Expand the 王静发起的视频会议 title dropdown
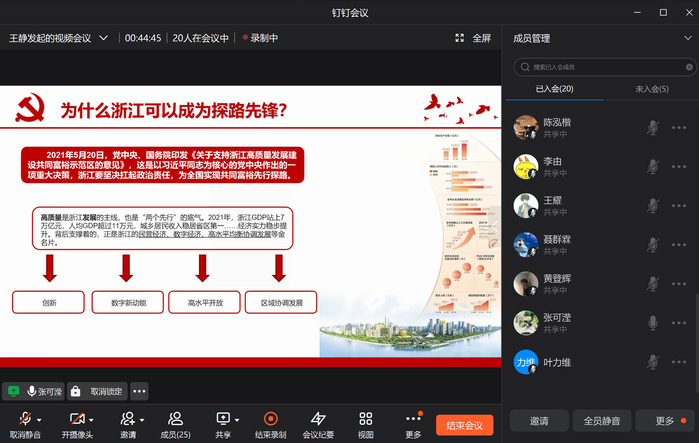Image resolution: width=699 pixels, height=443 pixels. pos(103,38)
